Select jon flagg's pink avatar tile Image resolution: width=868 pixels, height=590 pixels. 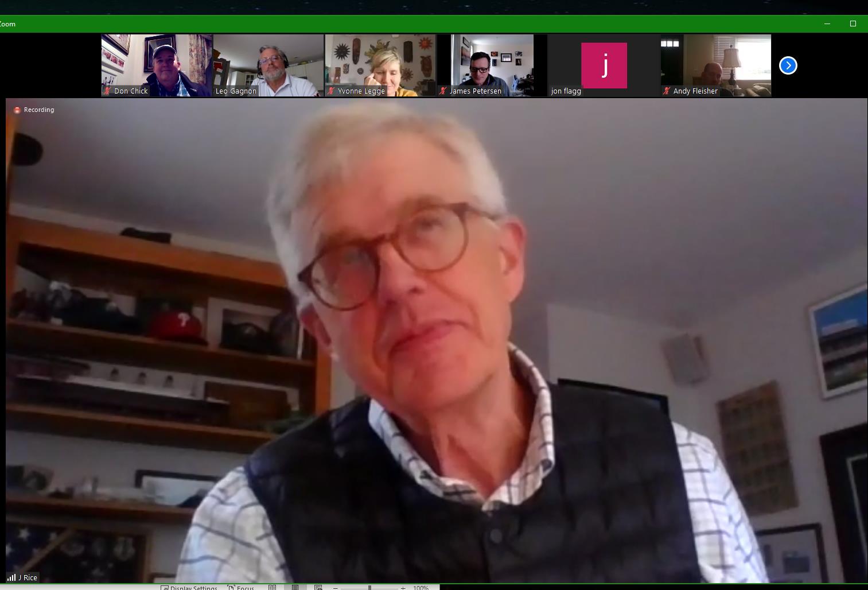[604, 65]
